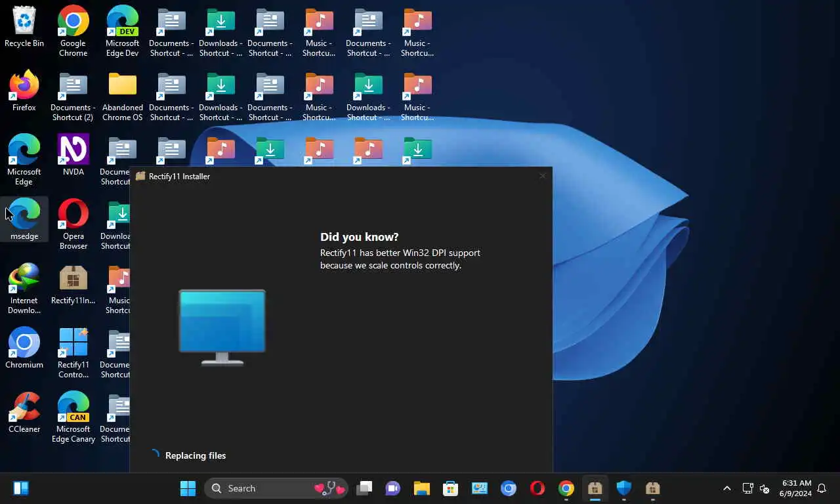Select the Rectify11Installer package desktop icon
840x504 pixels.
pos(73,284)
